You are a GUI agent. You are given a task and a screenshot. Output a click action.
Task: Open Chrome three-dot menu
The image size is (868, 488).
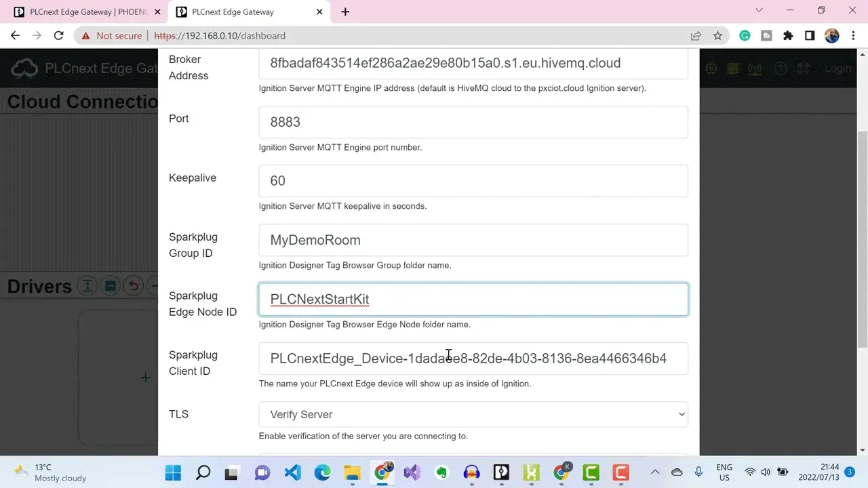click(853, 36)
